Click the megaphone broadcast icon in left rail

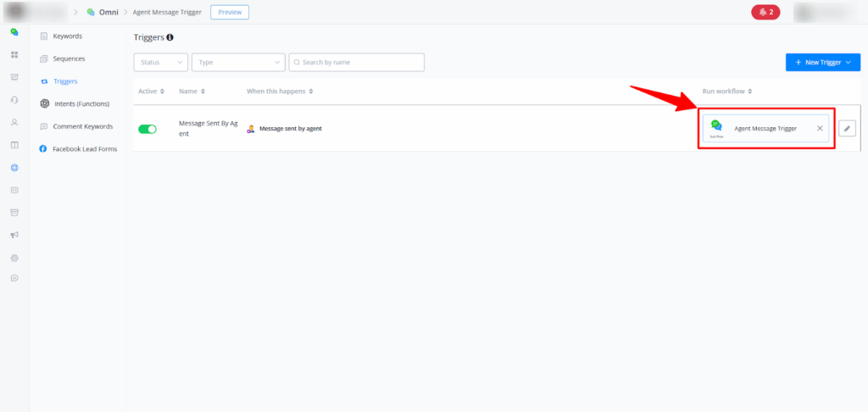pyautogui.click(x=14, y=235)
